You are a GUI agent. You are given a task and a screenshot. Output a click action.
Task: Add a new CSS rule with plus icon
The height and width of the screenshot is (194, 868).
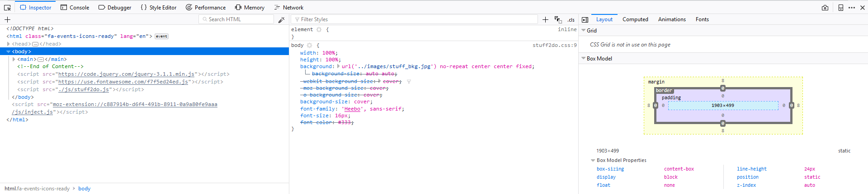(545, 20)
